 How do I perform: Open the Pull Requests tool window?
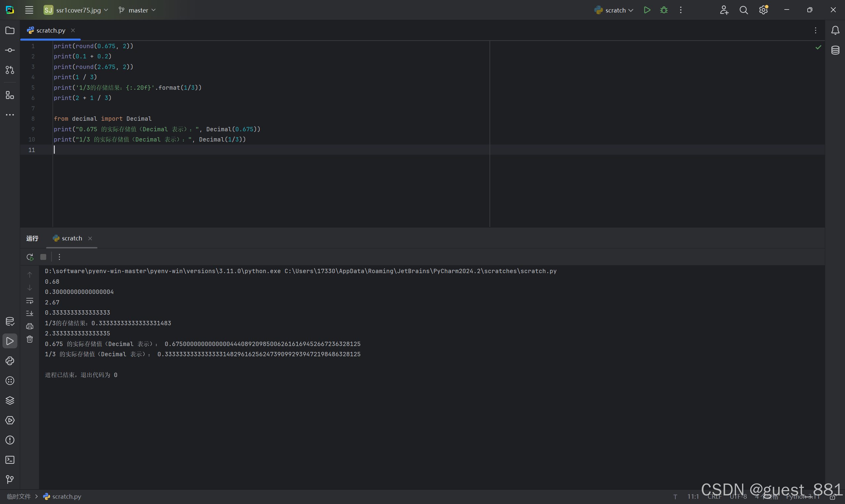(10, 70)
